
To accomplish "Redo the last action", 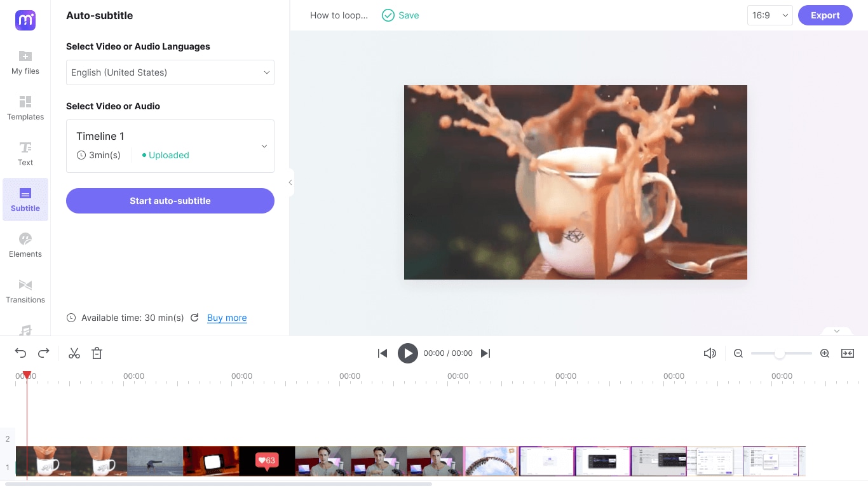I will click(x=44, y=353).
